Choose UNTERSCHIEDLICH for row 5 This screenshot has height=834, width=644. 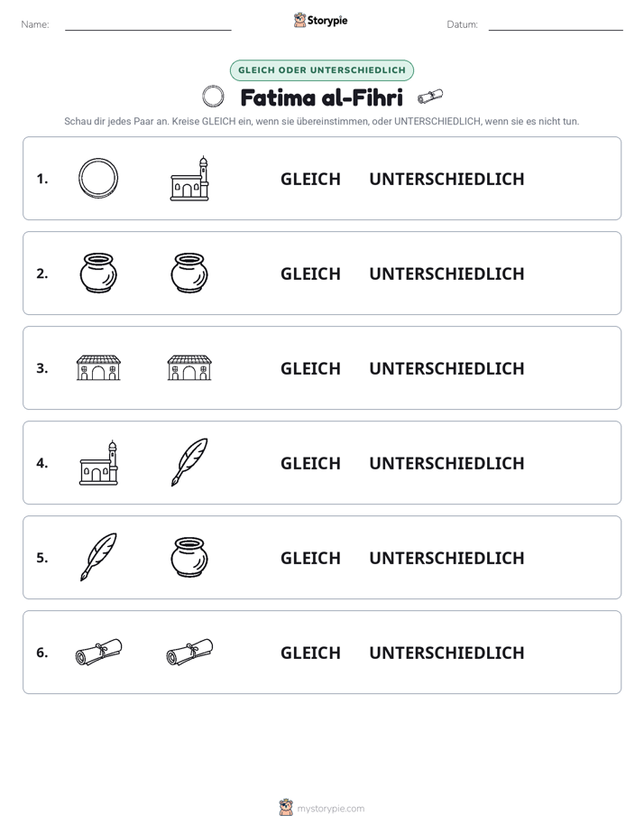click(446, 558)
